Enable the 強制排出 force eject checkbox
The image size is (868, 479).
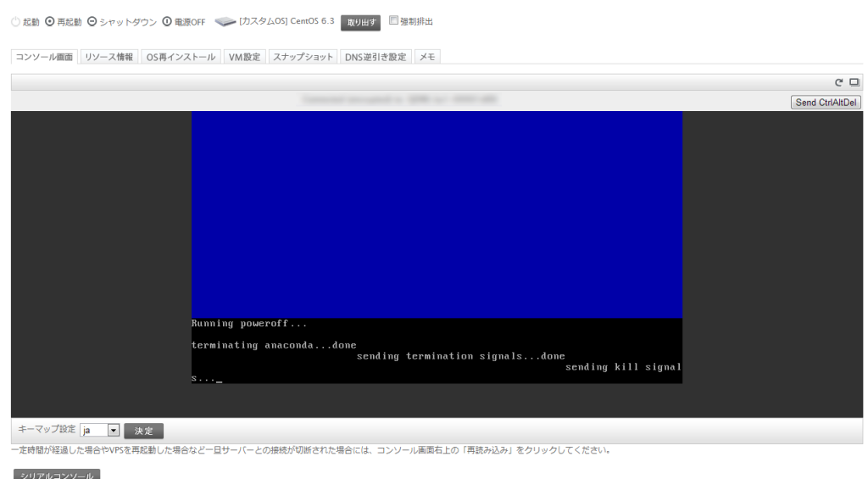(x=392, y=21)
